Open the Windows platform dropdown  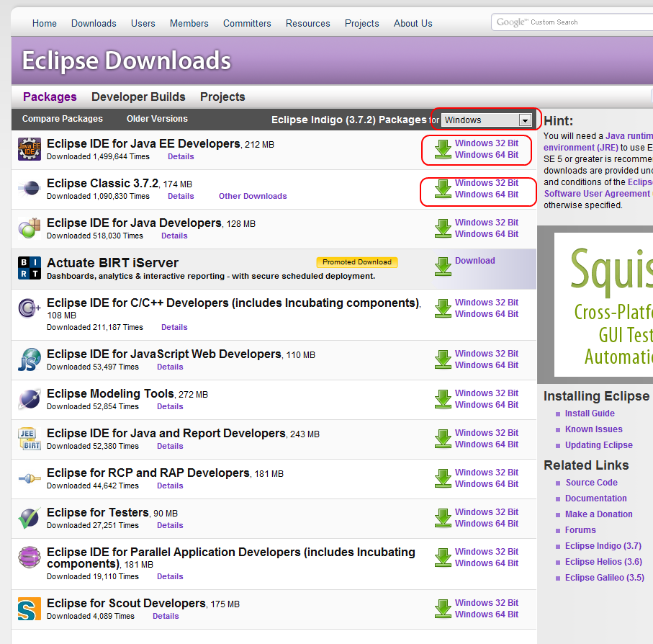(x=487, y=120)
